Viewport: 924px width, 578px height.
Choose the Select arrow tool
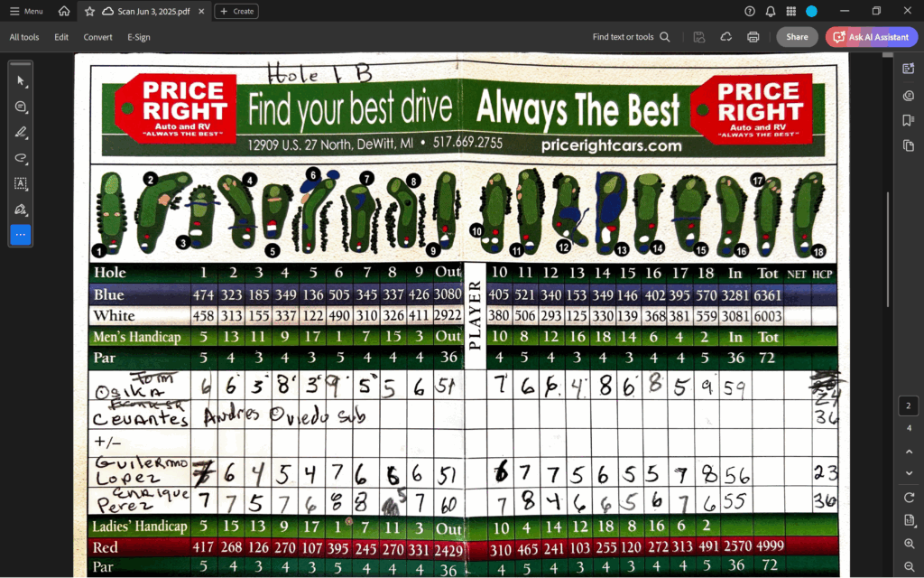click(x=21, y=80)
